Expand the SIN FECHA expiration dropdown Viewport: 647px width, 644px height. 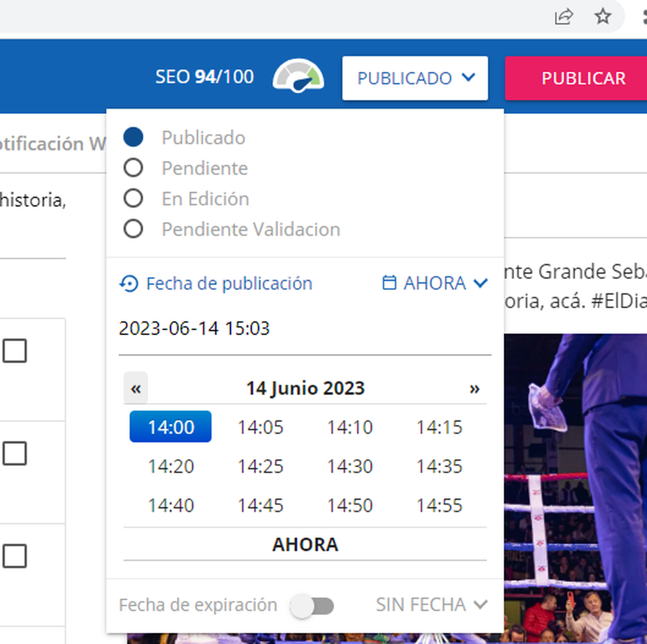[x=431, y=605]
